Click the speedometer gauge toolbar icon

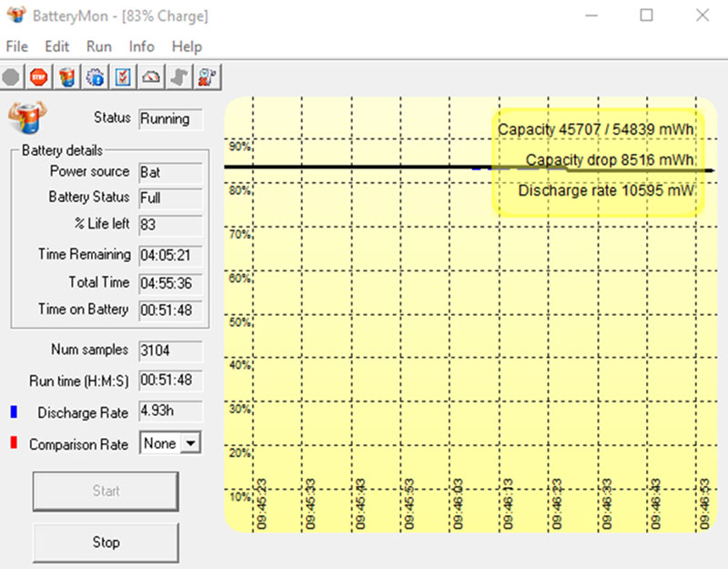coord(151,77)
